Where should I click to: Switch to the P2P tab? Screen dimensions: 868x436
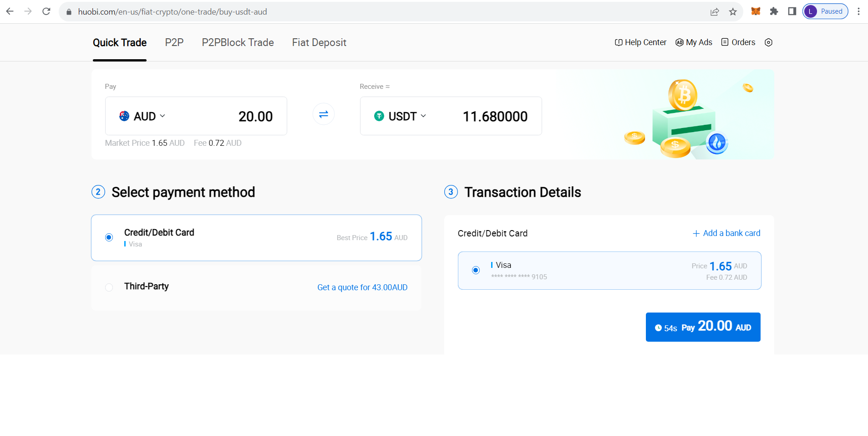click(174, 42)
